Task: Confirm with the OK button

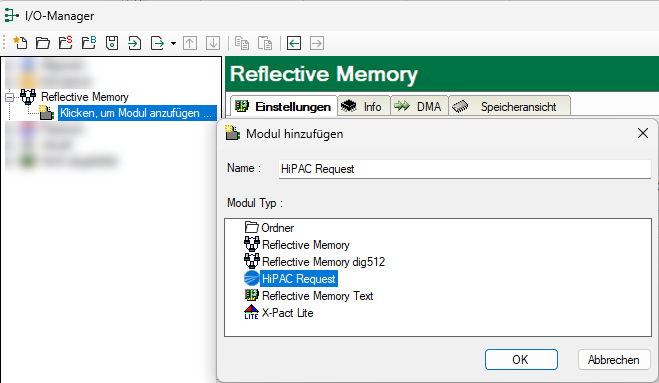Action: point(521,360)
